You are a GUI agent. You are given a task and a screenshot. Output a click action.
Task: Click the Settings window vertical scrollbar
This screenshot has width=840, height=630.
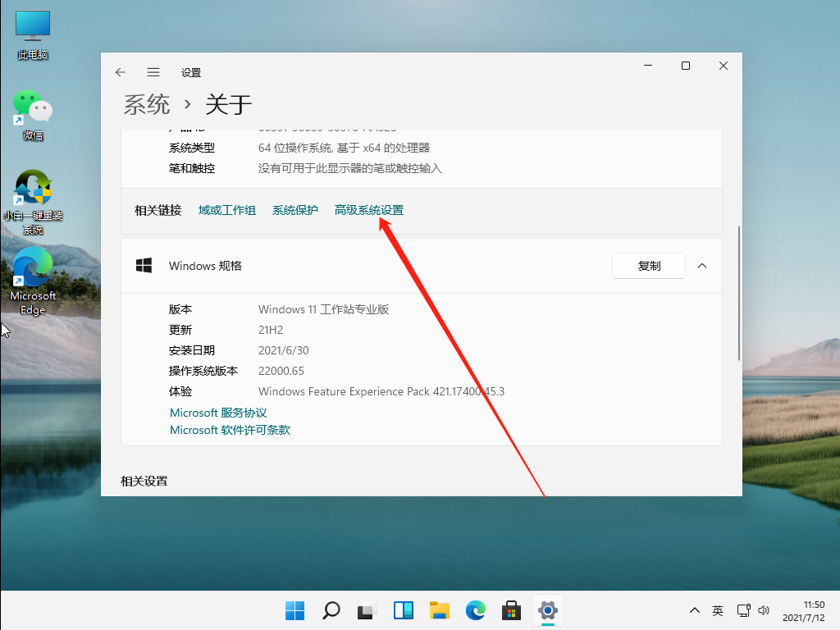pyautogui.click(x=739, y=293)
